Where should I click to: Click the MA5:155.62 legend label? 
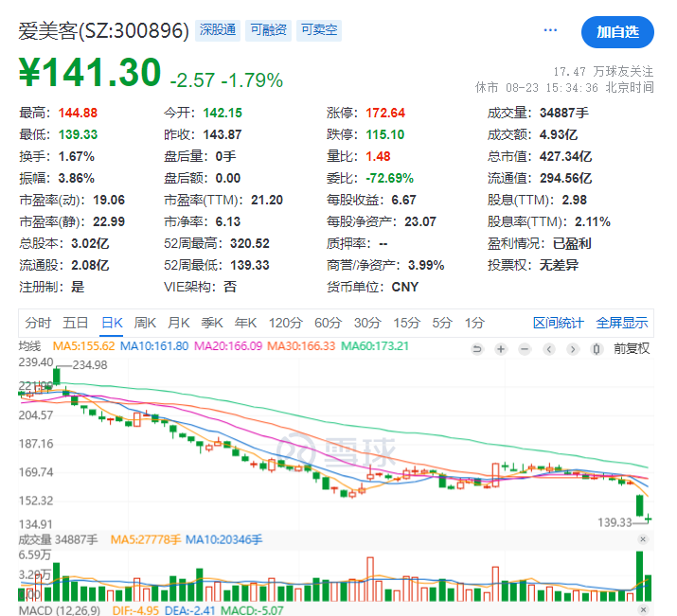tap(83, 346)
